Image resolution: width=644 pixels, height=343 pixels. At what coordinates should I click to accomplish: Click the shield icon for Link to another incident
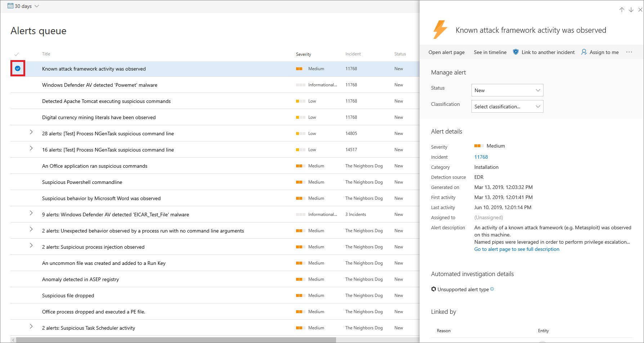[516, 52]
